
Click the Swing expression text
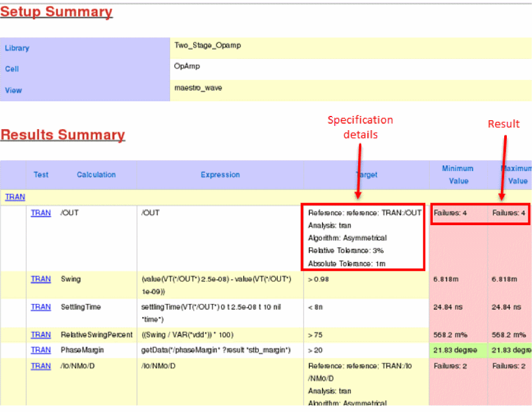click(216, 283)
